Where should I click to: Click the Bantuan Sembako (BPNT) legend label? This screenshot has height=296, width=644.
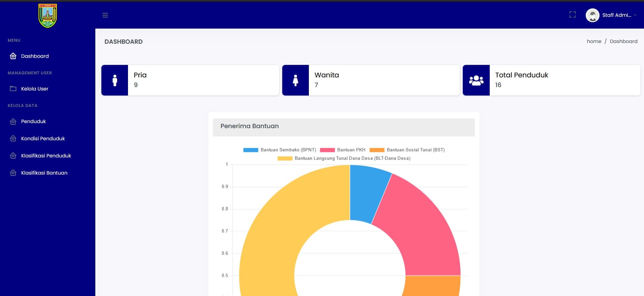click(x=288, y=150)
